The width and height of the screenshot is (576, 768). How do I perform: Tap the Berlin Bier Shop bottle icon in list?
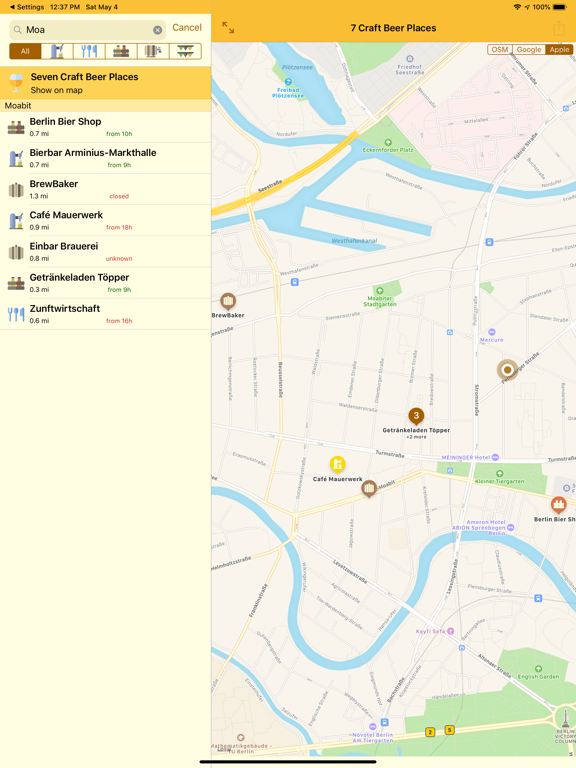[16, 127]
